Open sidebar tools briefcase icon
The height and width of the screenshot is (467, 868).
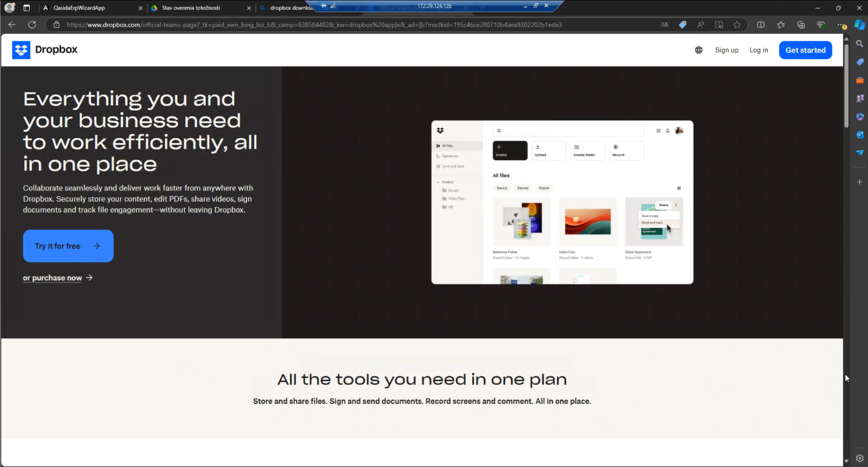pyautogui.click(x=859, y=80)
